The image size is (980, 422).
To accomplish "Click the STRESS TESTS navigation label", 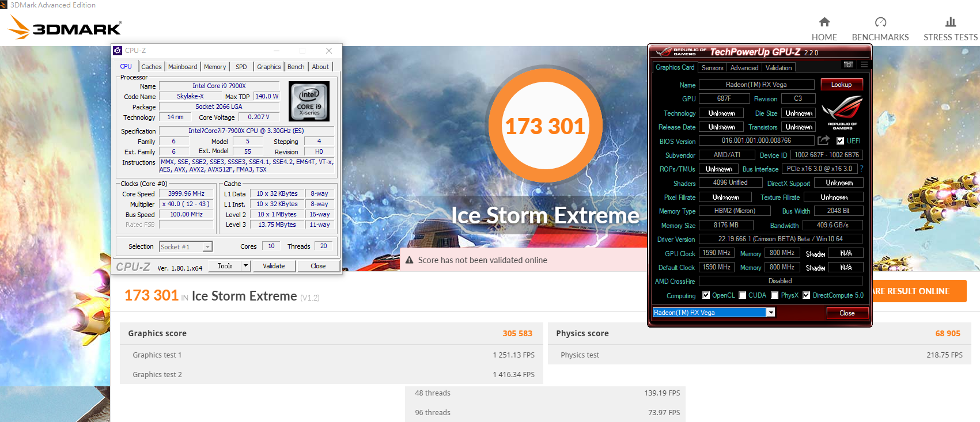I will [951, 37].
